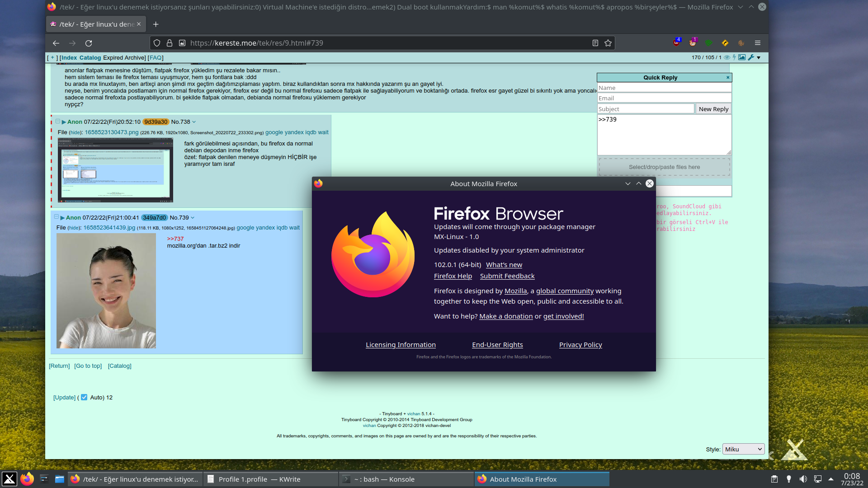Click the Submit Feedback link
This screenshot has height=488, width=868.
pyautogui.click(x=507, y=276)
